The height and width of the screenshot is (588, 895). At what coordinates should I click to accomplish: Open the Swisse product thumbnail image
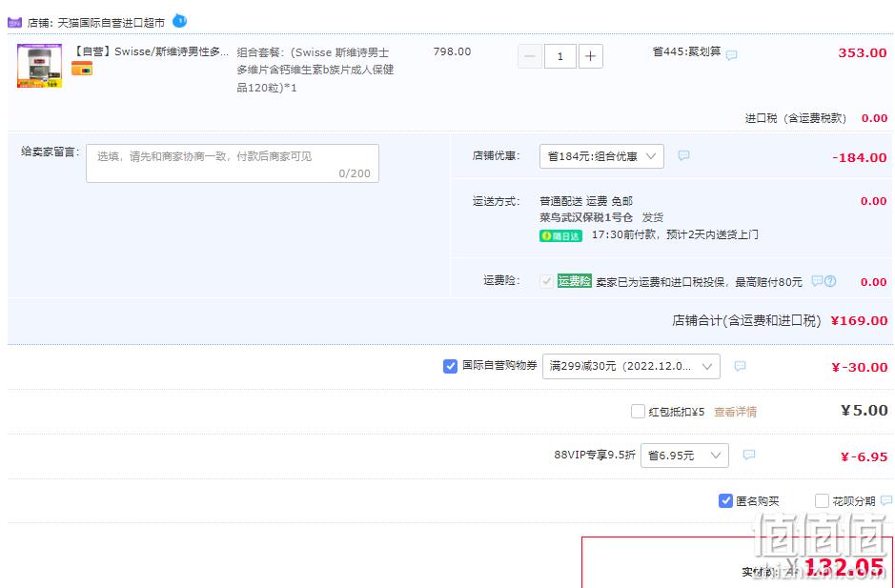39,66
